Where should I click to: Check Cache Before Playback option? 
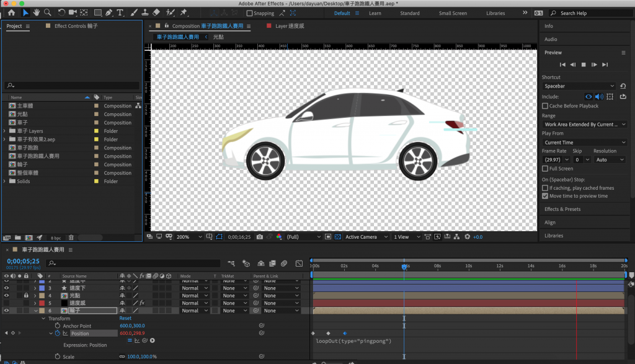(x=545, y=106)
